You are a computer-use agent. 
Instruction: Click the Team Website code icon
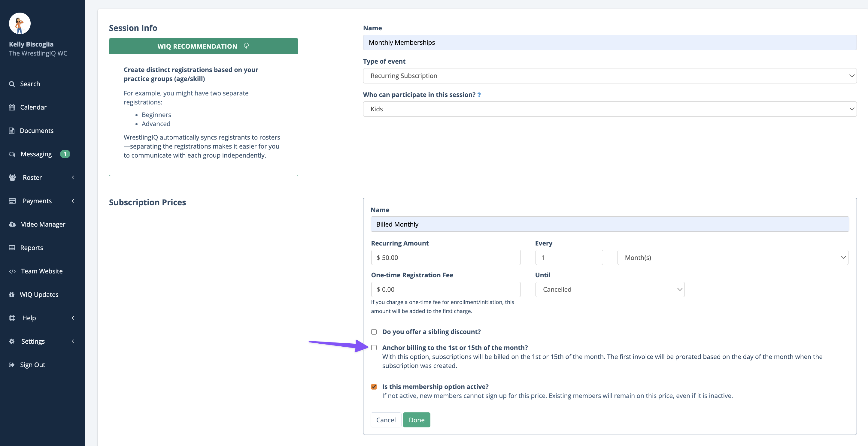[13, 271]
